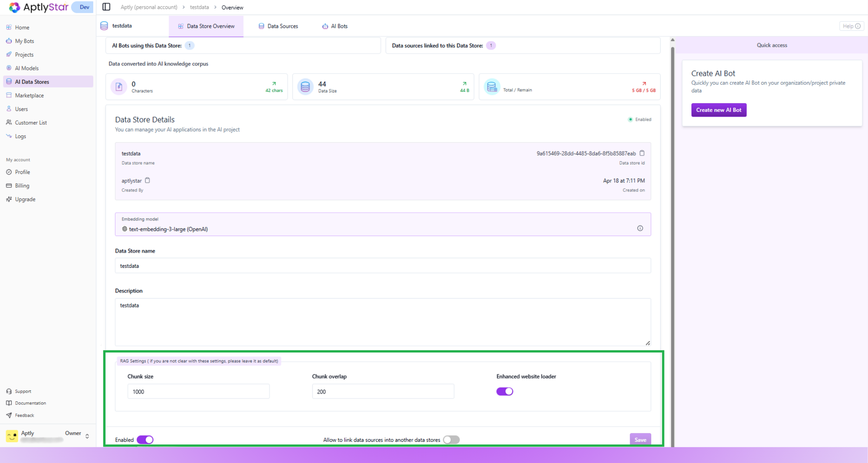The width and height of the screenshot is (868, 463).
Task: Open the Marketplace page
Action: [29, 95]
